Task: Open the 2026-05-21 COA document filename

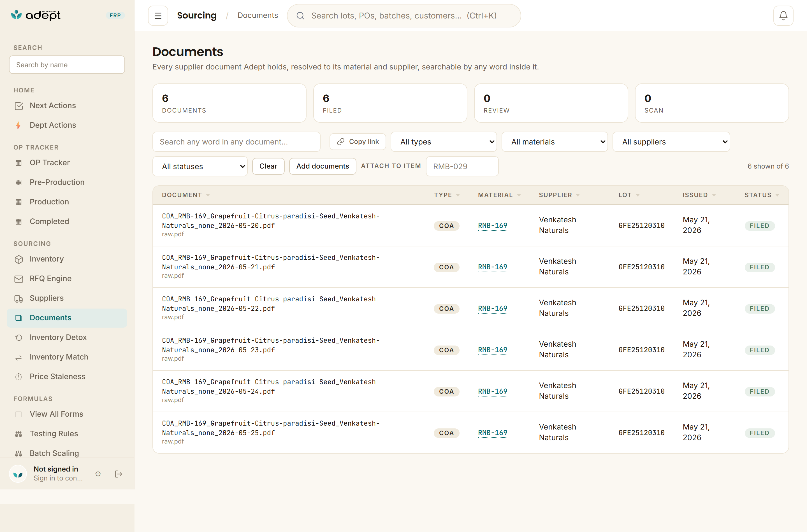Action: [x=271, y=262]
